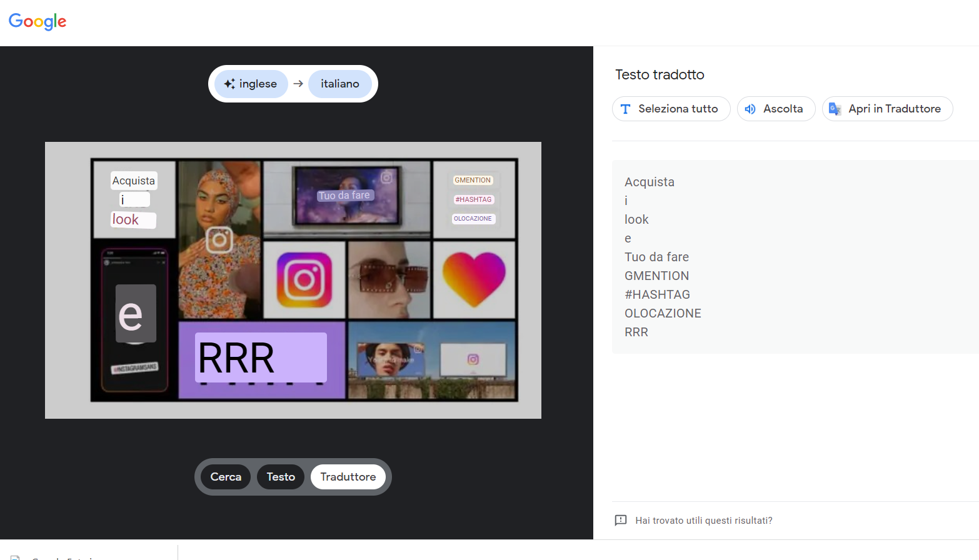Select the Acquista text overlay in the image
The width and height of the screenshot is (979, 560).
point(133,180)
